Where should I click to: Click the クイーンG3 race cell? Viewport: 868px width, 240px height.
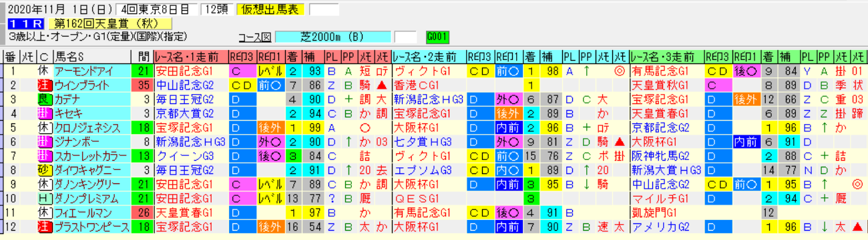pyautogui.click(x=191, y=155)
